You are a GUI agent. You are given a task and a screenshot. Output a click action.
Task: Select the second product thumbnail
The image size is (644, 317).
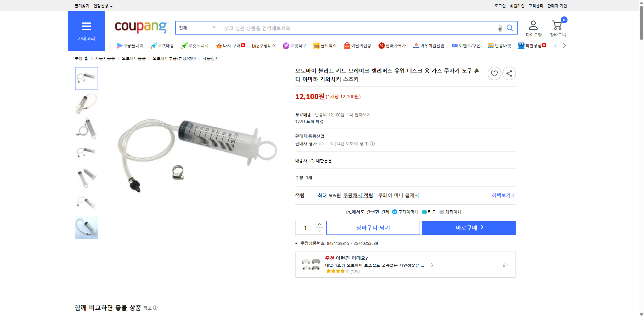click(x=86, y=103)
